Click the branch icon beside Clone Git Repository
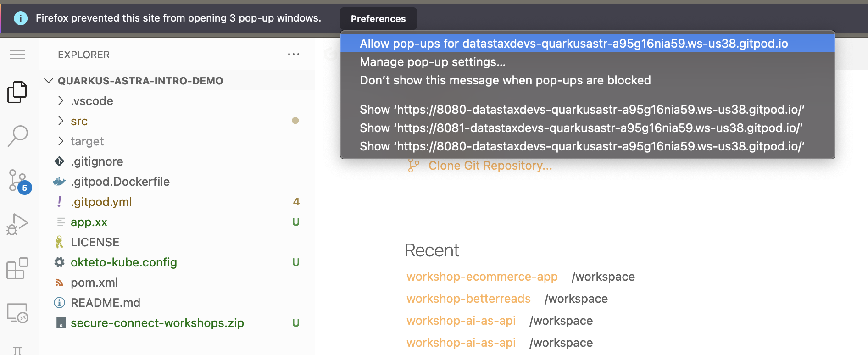Image resolution: width=868 pixels, height=355 pixels. (x=413, y=166)
